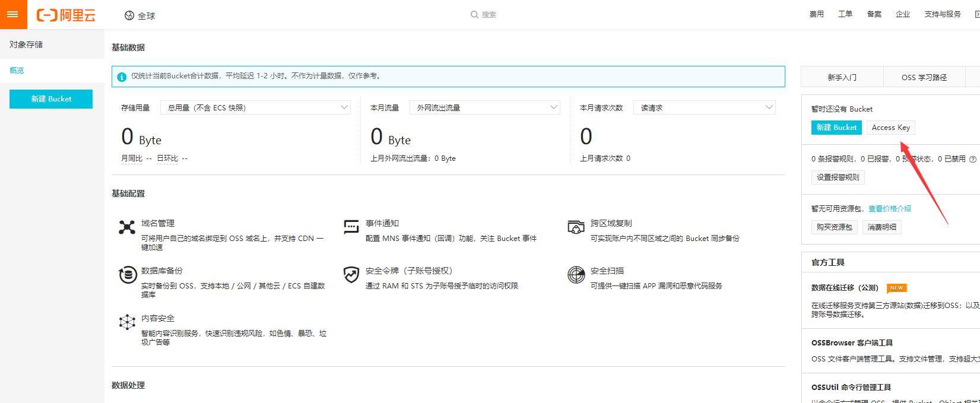
Task: Click the 消费明细 button
Action: click(882, 227)
